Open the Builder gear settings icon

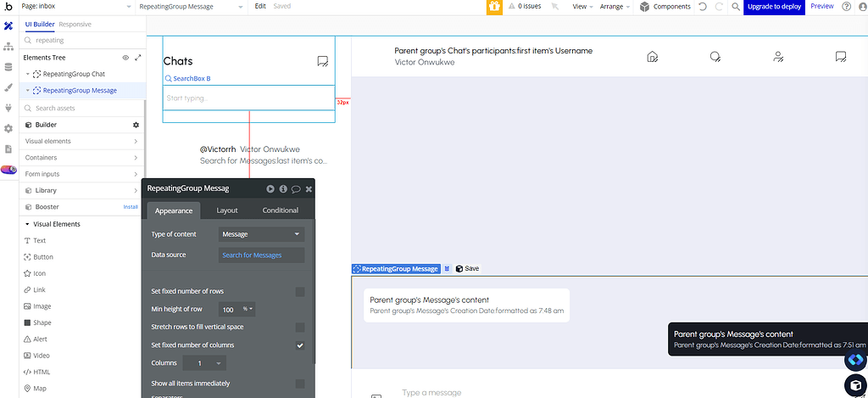(x=136, y=126)
